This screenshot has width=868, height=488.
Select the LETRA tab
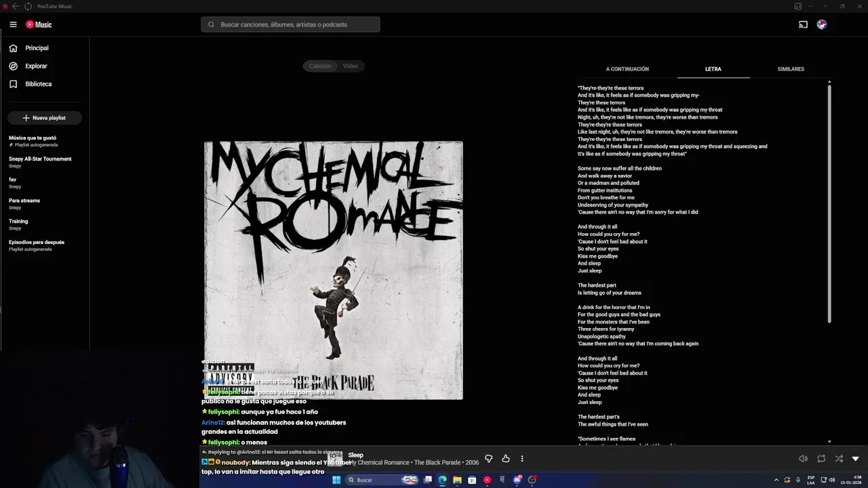(x=713, y=69)
